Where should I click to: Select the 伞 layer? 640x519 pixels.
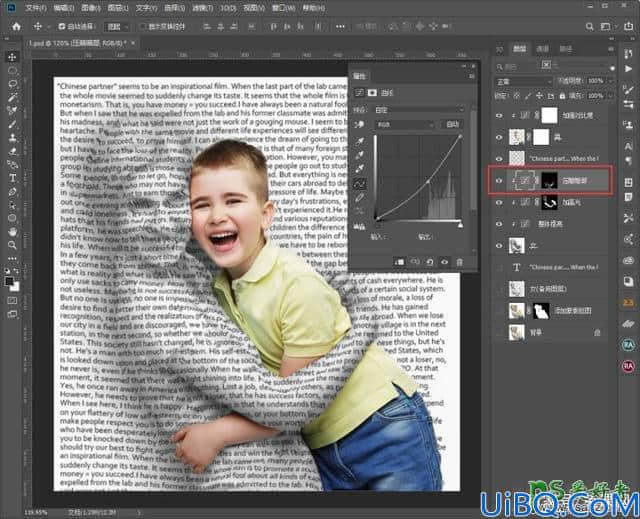coord(551,246)
